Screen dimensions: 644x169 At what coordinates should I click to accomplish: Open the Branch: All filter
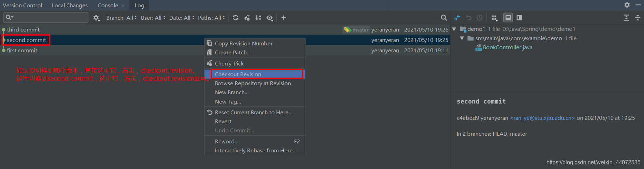tap(121, 18)
